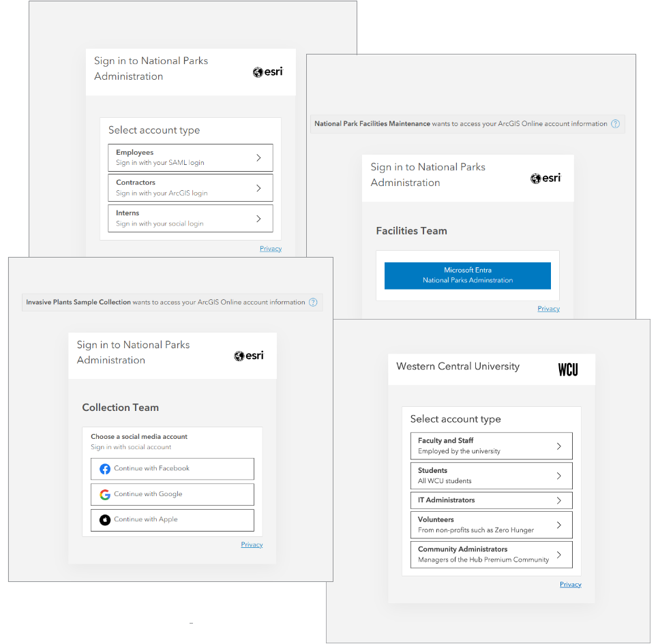Click the Facebook icon in the social login list
The image size is (658, 644).
[104, 469]
